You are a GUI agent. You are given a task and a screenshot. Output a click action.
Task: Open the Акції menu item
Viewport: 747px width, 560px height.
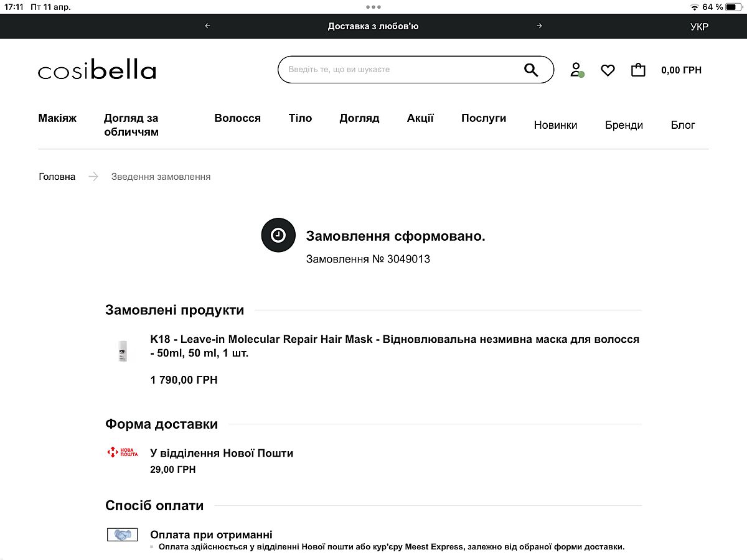[x=420, y=118]
